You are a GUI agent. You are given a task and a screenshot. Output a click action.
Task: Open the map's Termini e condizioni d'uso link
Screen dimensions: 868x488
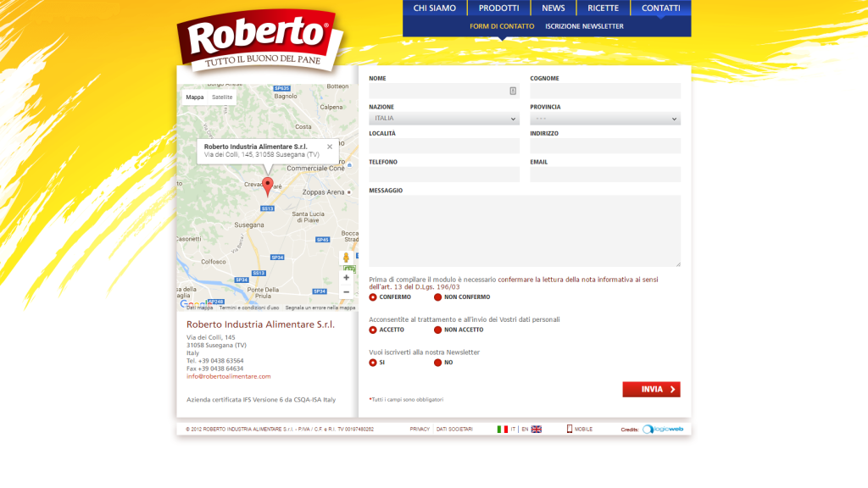248,308
